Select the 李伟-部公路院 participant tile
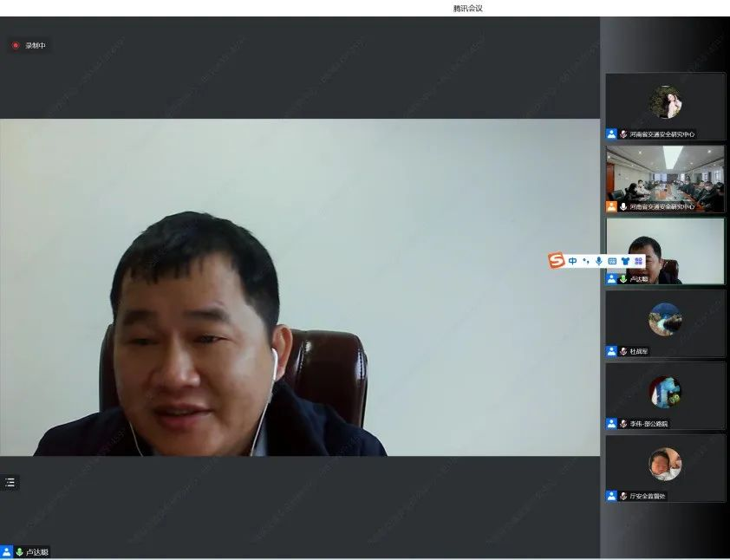 pos(665,394)
